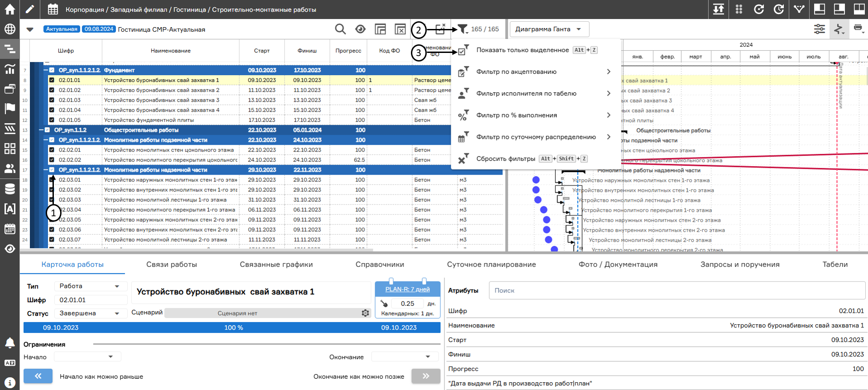This screenshot has width=868, height=390.
Task: Open the chart analytics icon in sidebar
Action: click(x=10, y=69)
